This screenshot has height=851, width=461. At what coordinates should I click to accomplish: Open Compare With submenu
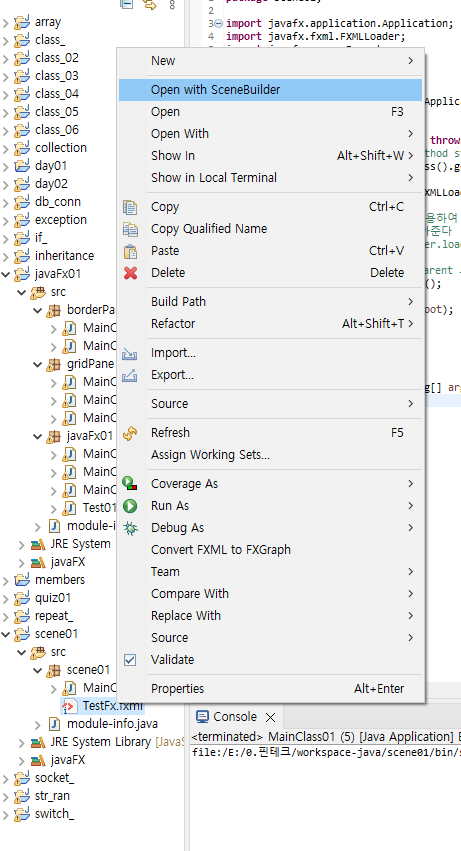pos(270,594)
